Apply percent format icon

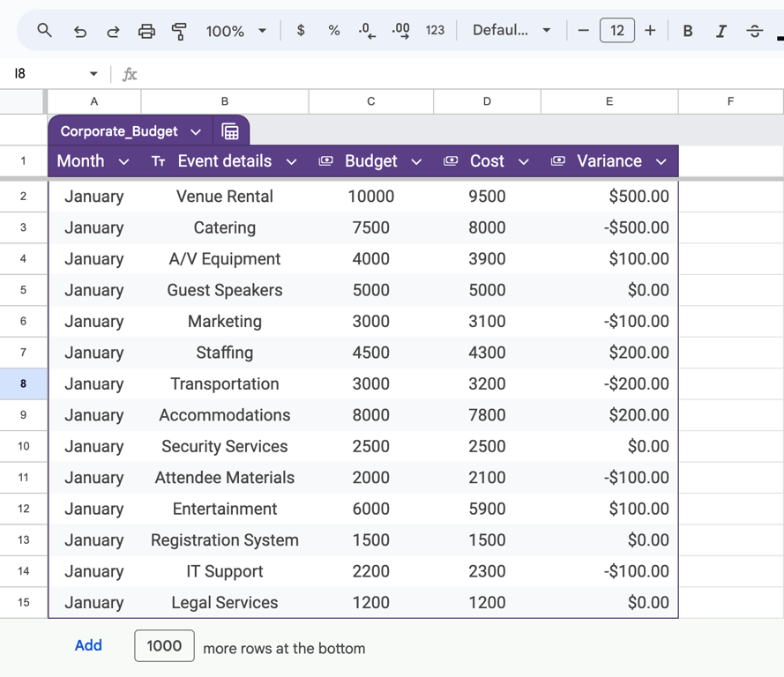coord(334,31)
